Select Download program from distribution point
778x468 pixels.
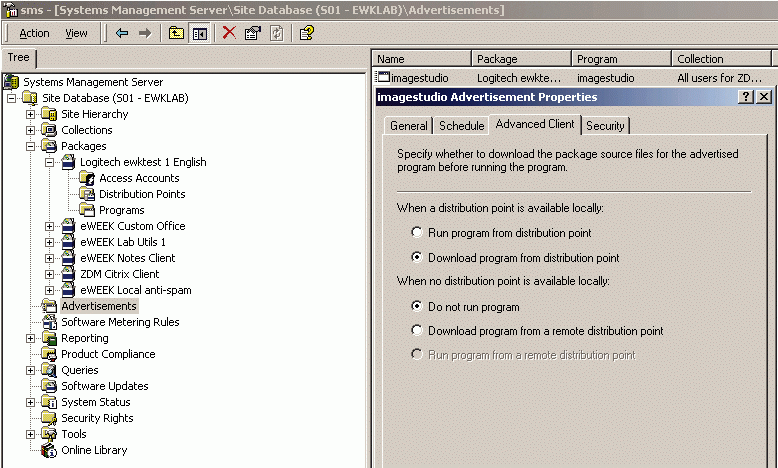point(417,257)
